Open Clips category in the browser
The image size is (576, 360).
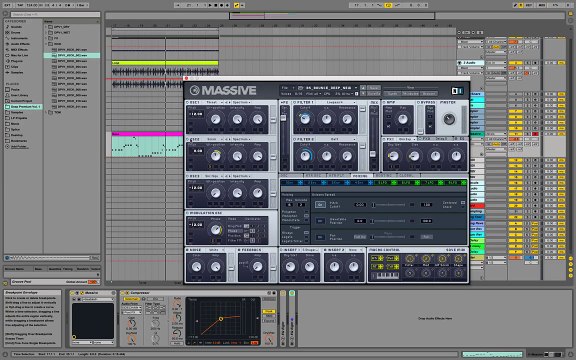(15, 67)
